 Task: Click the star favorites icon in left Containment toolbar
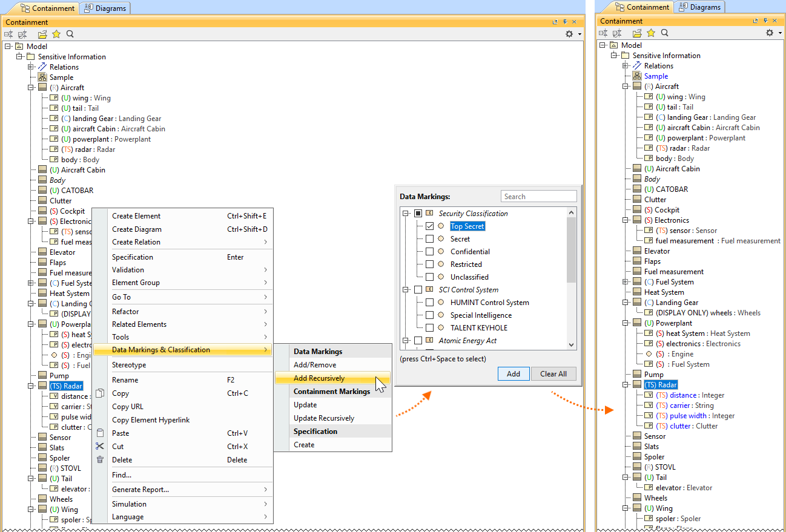click(56, 34)
